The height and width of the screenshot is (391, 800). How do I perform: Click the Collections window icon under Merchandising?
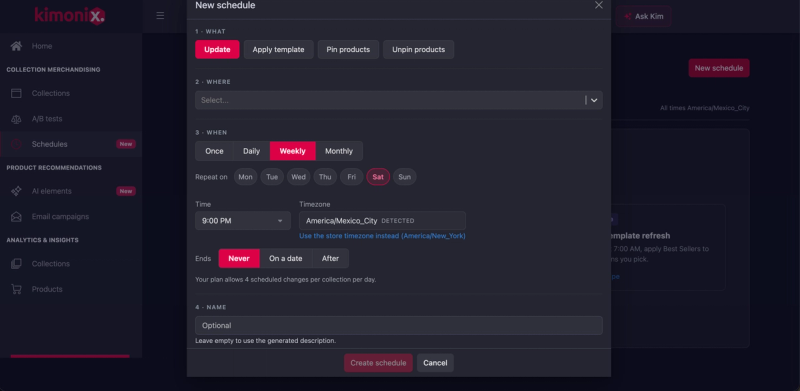[x=16, y=93]
